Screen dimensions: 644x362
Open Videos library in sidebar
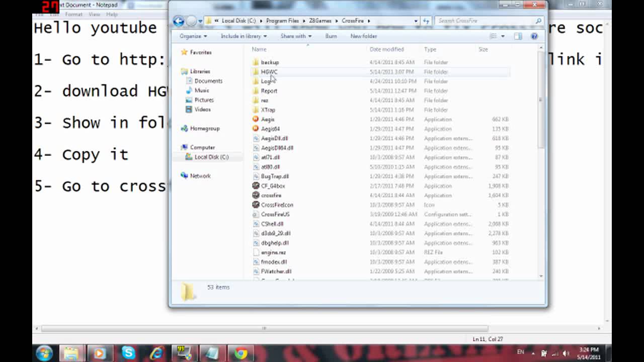coord(203,109)
